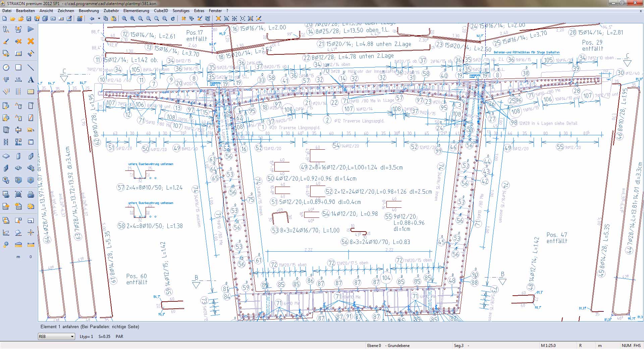Open the Datei menu

7,11
